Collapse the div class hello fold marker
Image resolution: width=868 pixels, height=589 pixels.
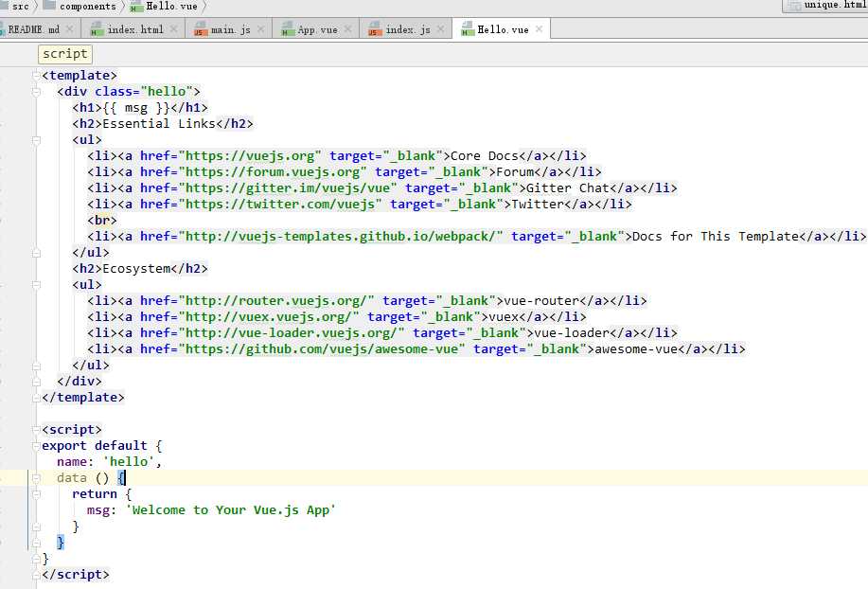click(x=37, y=91)
